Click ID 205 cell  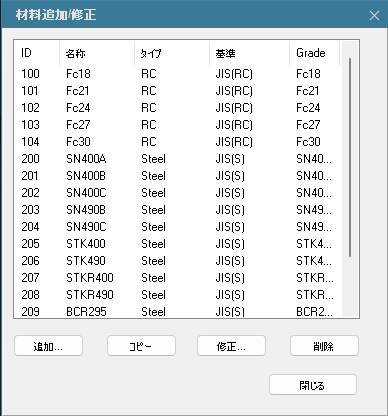(30, 244)
